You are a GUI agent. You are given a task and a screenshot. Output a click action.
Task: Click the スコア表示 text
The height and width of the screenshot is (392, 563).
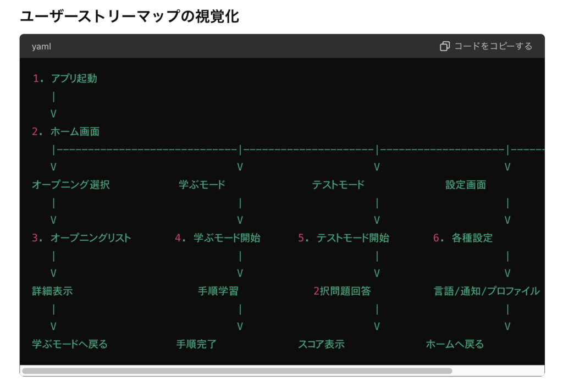pyautogui.click(x=321, y=345)
